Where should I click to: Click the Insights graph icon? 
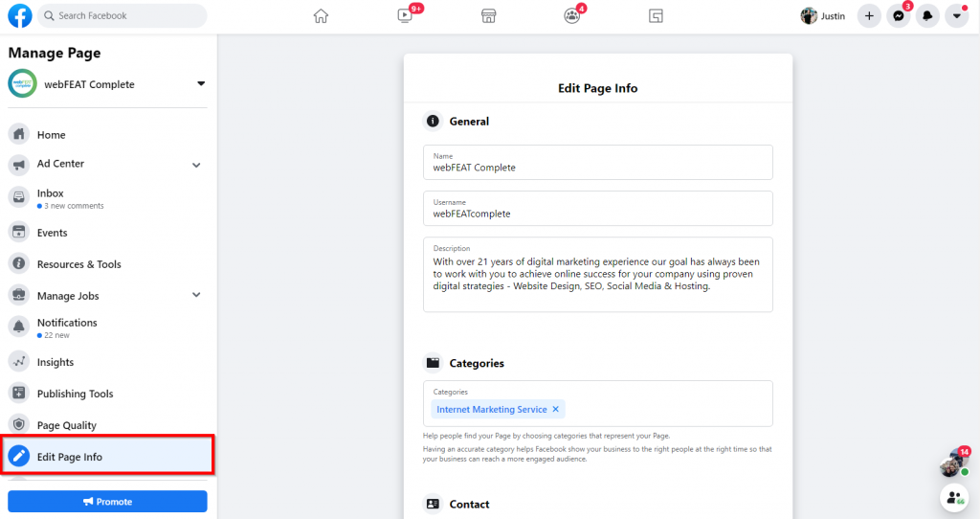[x=19, y=361]
